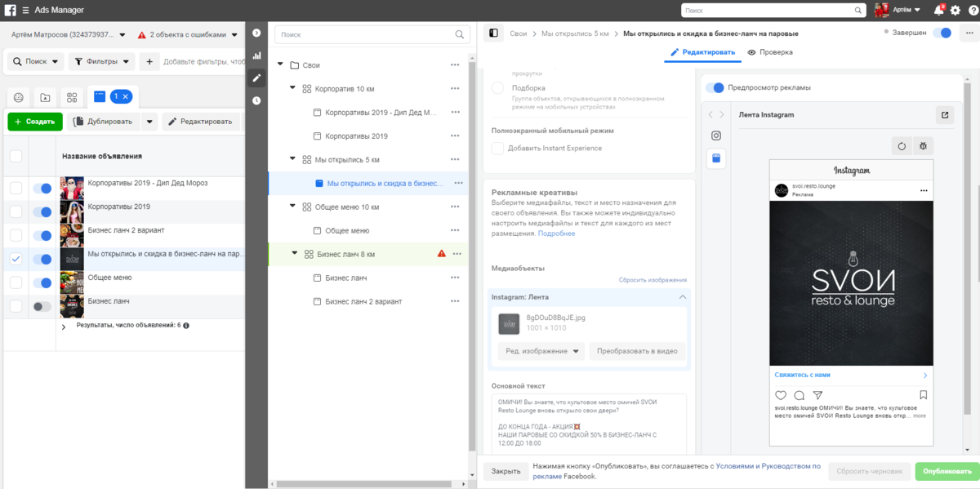Open the settings gear icon
This screenshot has width=980, height=489.
coord(955,11)
